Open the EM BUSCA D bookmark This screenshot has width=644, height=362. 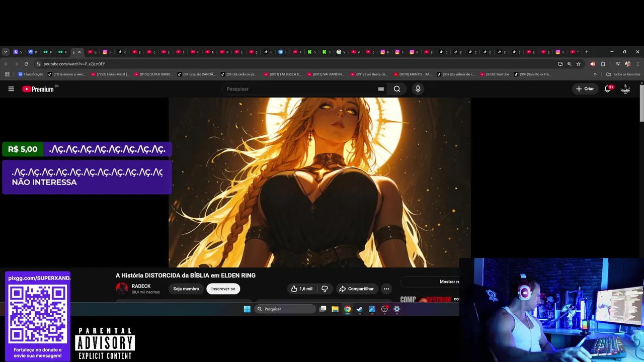[x=283, y=74]
